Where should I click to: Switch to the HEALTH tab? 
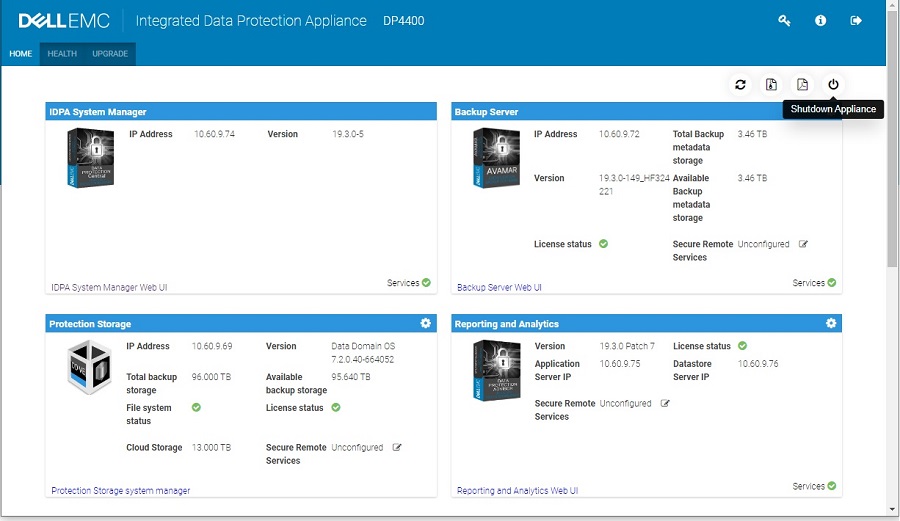pyautogui.click(x=62, y=54)
